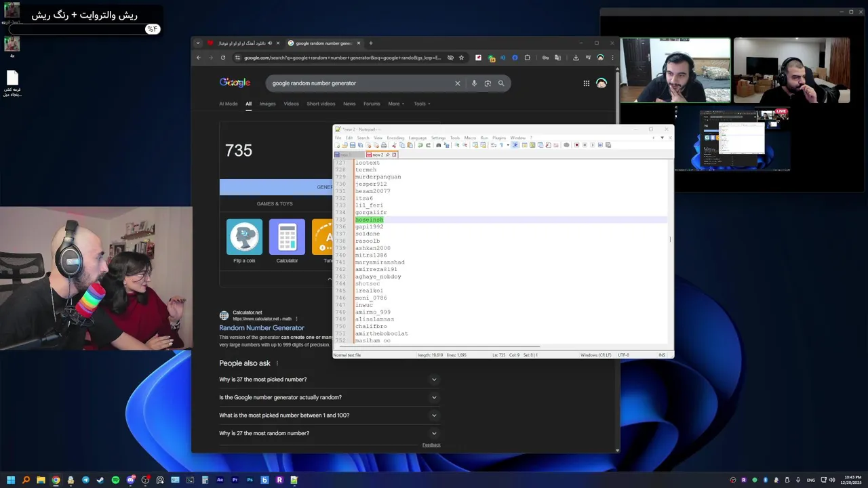Bookmark this page with the star icon
This screenshot has height=488, width=868.
pyautogui.click(x=461, y=58)
